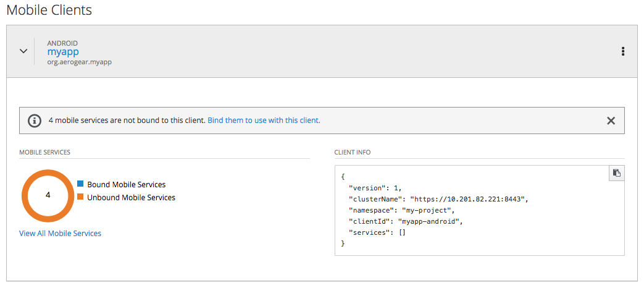Open the kebab menu for myapp

coord(623,51)
